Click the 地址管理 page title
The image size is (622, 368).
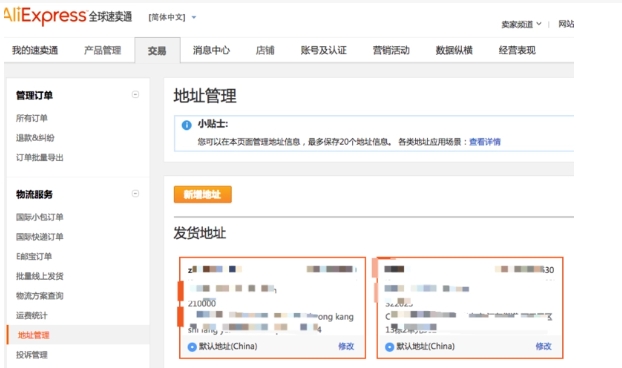coord(205,96)
